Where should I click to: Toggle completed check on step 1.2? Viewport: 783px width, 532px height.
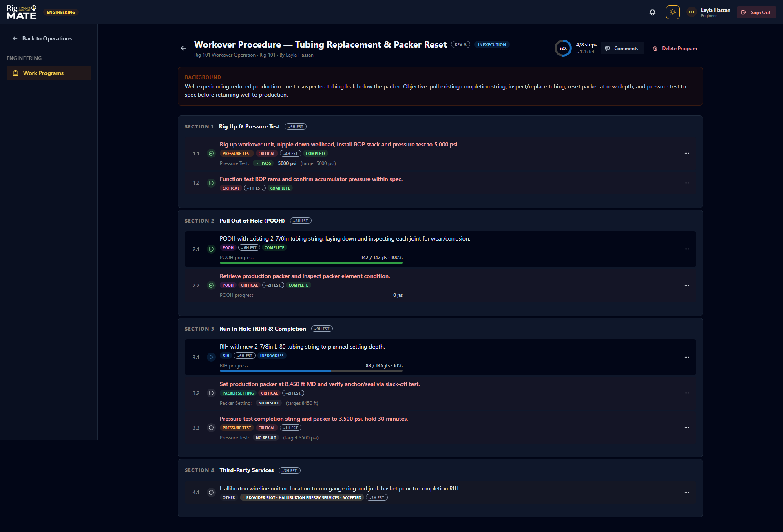pyautogui.click(x=211, y=183)
